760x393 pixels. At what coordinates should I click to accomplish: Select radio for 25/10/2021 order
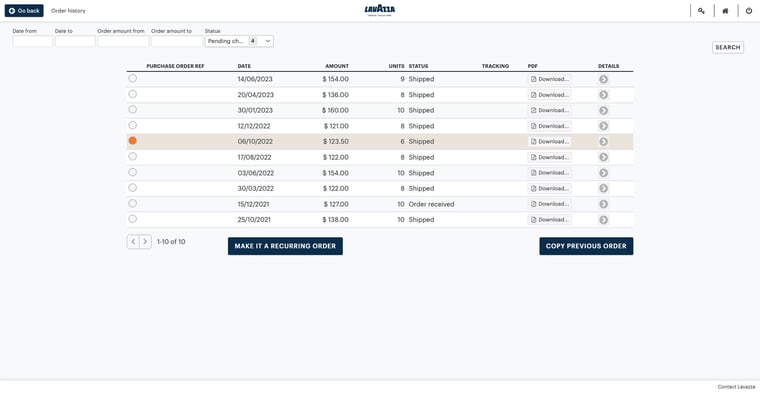pos(132,219)
